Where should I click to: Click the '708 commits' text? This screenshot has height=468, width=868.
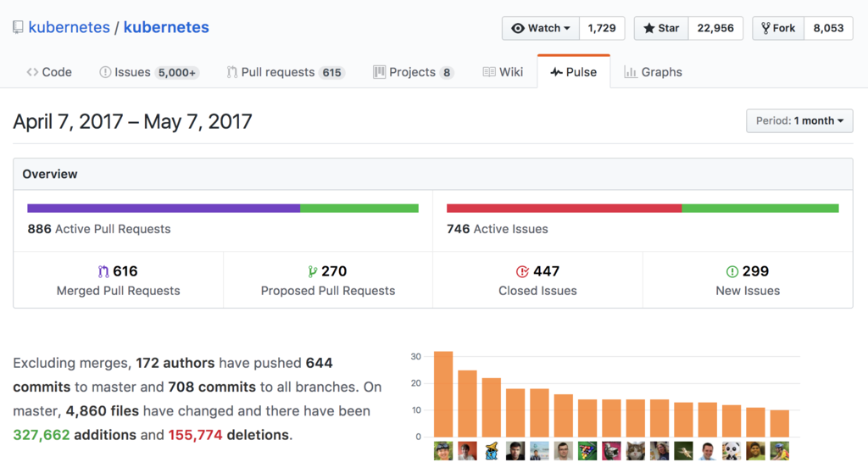(211, 387)
